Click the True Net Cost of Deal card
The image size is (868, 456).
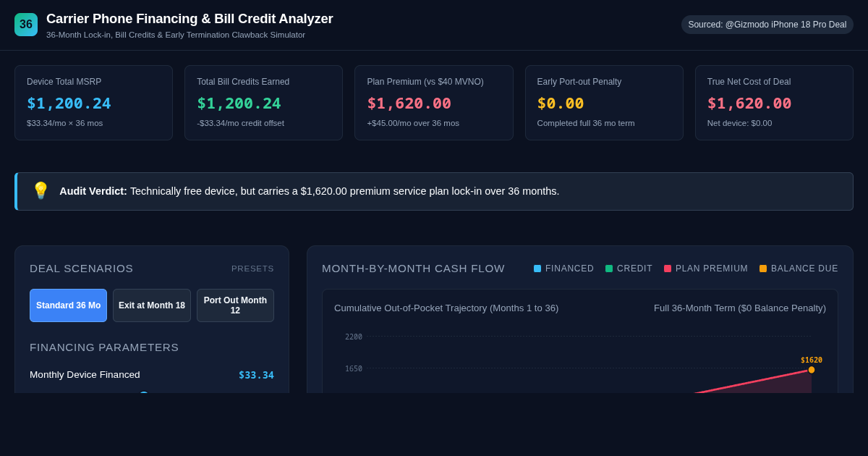(x=774, y=103)
